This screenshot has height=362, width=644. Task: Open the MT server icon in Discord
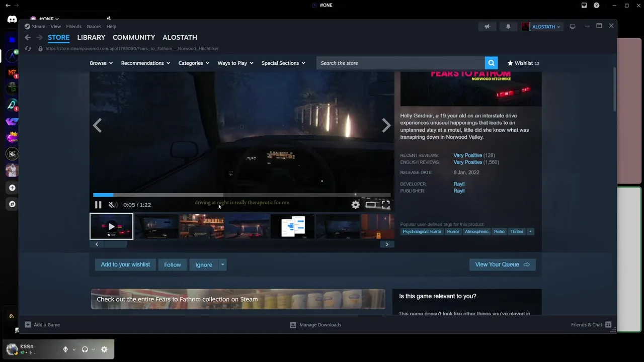coord(12,72)
